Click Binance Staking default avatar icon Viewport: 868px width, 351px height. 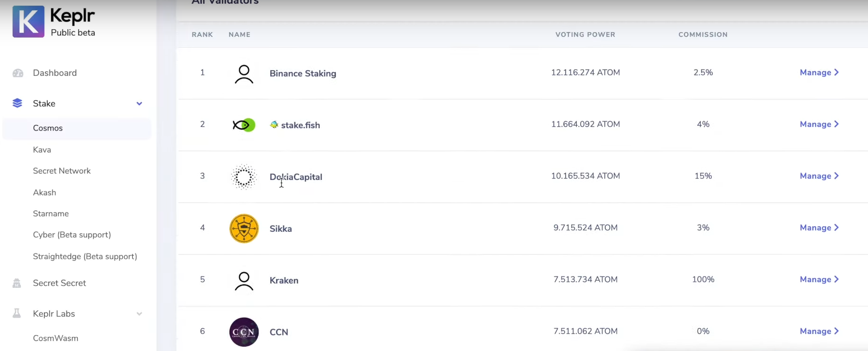244,74
